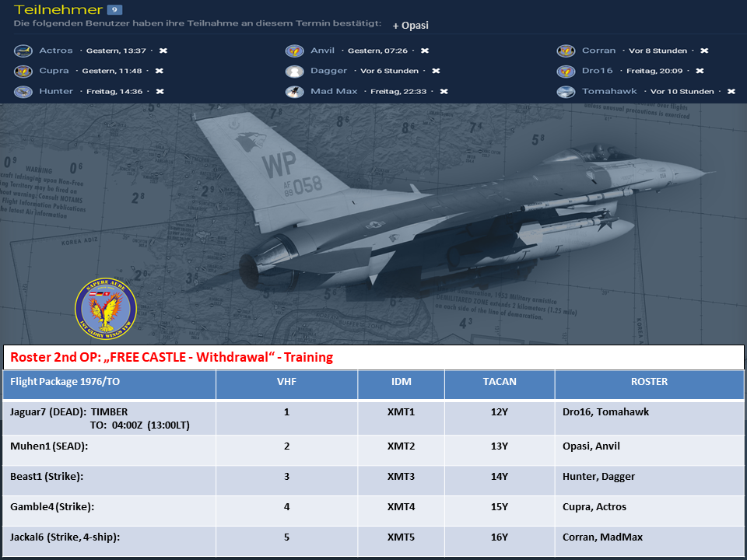Click Tomahawk participant avatar
This screenshot has width=747, height=560.
(x=566, y=92)
